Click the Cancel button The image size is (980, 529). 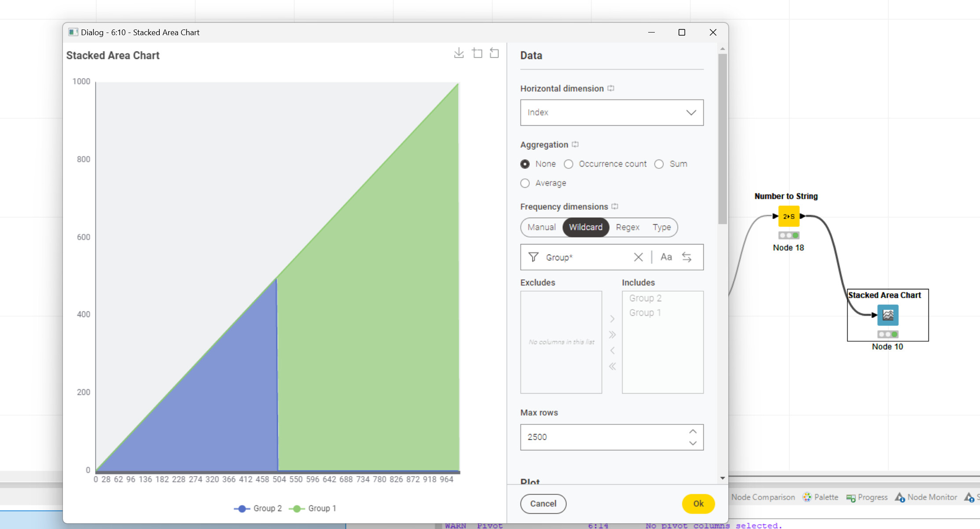(x=543, y=504)
